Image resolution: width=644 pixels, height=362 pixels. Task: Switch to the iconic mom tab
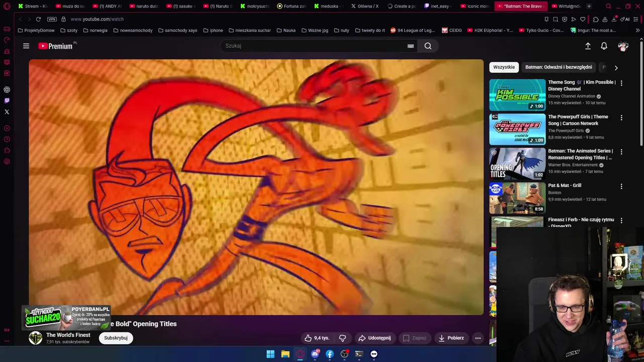(x=475, y=7)
